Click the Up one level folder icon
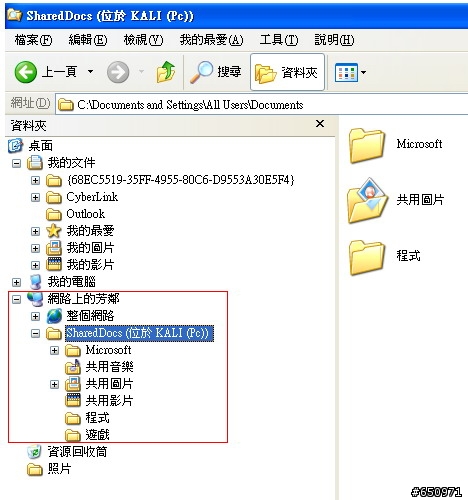Viewport: 468px width, 500px height. [x=166, y=72]
